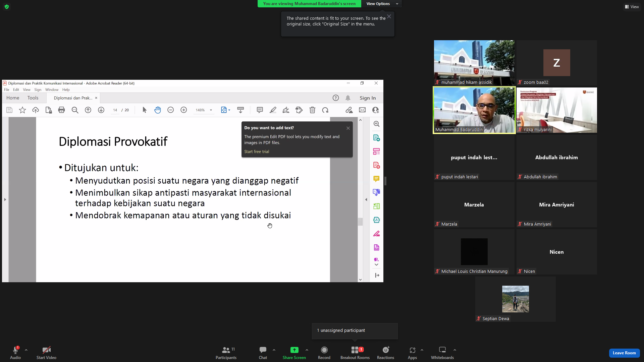Open Zoom Whiteboards
The width and height of the screenshot is (644, 362).
coord(442,353)
